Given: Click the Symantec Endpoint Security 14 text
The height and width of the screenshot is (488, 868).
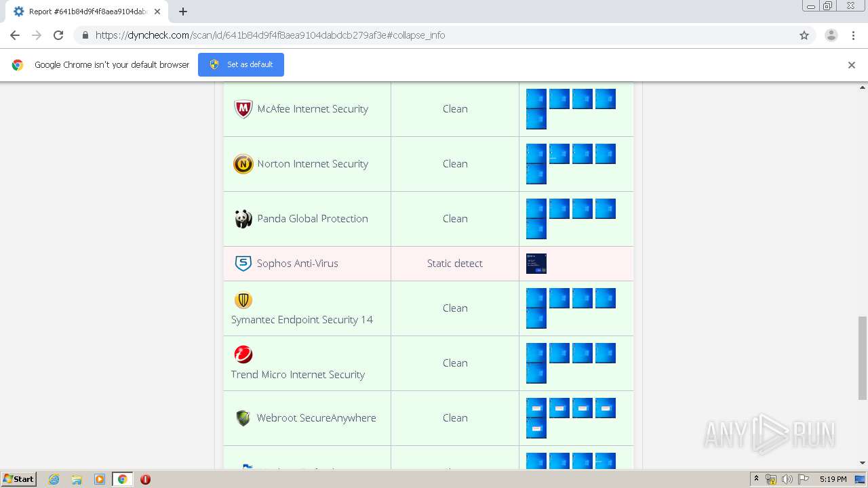Looking at the screenshot, I should [x=302, y=320].
